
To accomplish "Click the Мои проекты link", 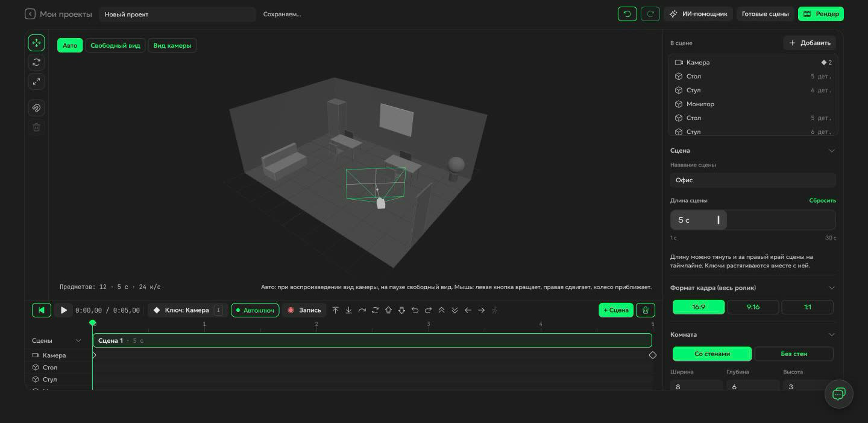I will pyautogui.click(x=66, y=14).
